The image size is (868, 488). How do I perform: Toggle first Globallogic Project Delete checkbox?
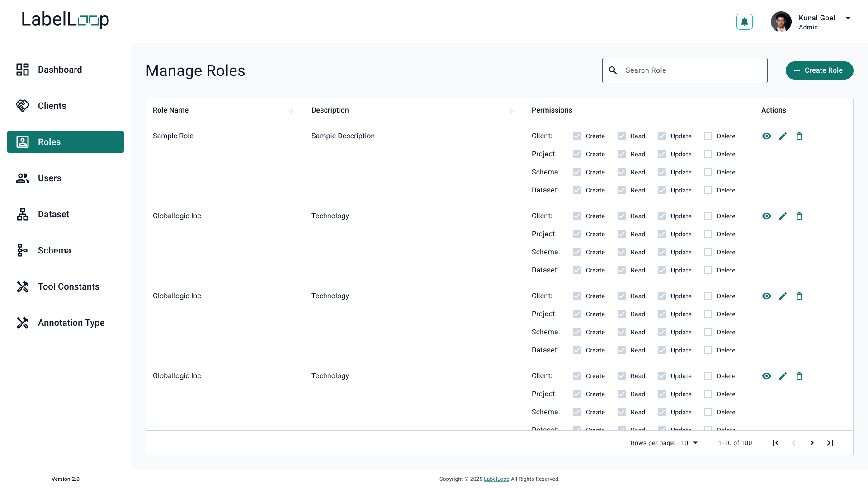point(708,234)
